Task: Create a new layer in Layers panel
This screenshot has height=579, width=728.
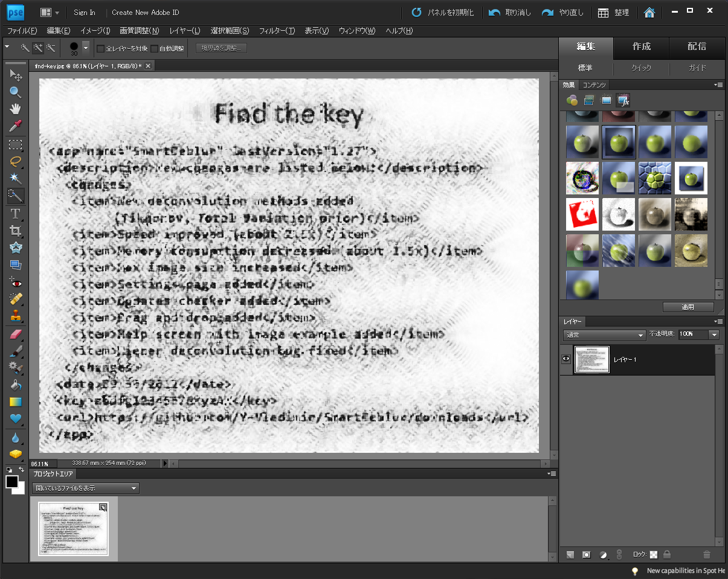Action: coord(571,554)
